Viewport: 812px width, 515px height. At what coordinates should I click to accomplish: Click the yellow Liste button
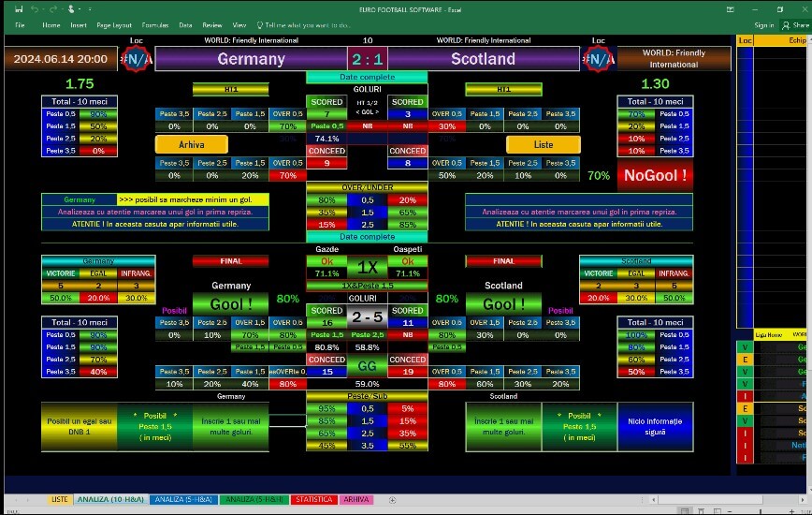[x=544, y=144]
